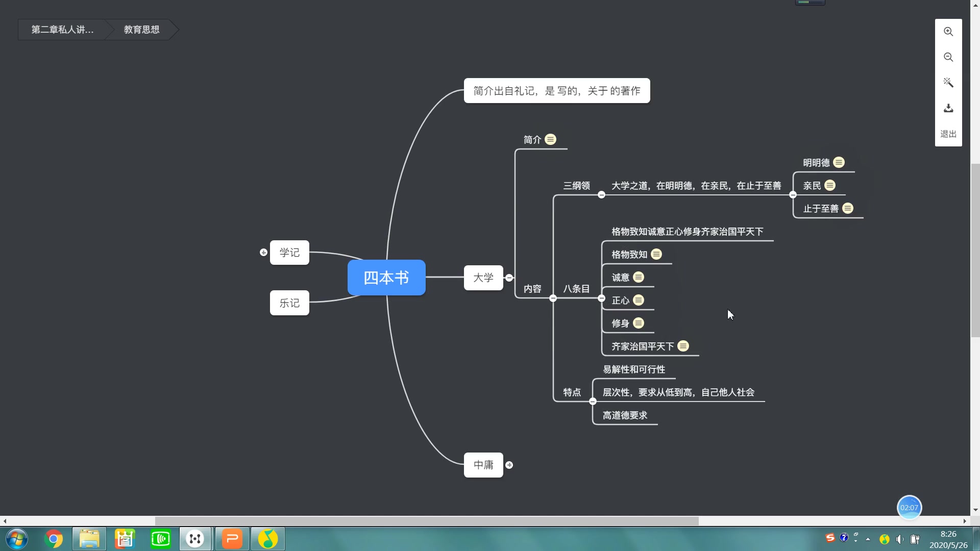Open note icon beside 齐家治国平天下
This screenshot has height=551, width=980.
point(683,346)
